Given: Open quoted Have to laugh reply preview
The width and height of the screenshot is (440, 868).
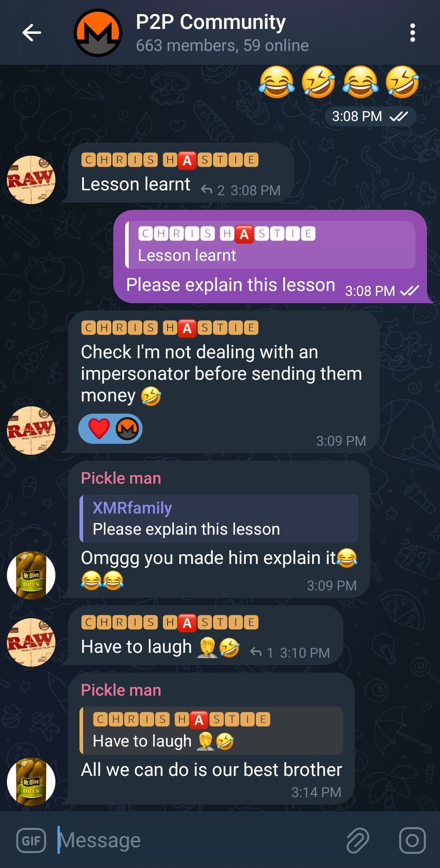Looking at the screenshot, I should [211, 730].
